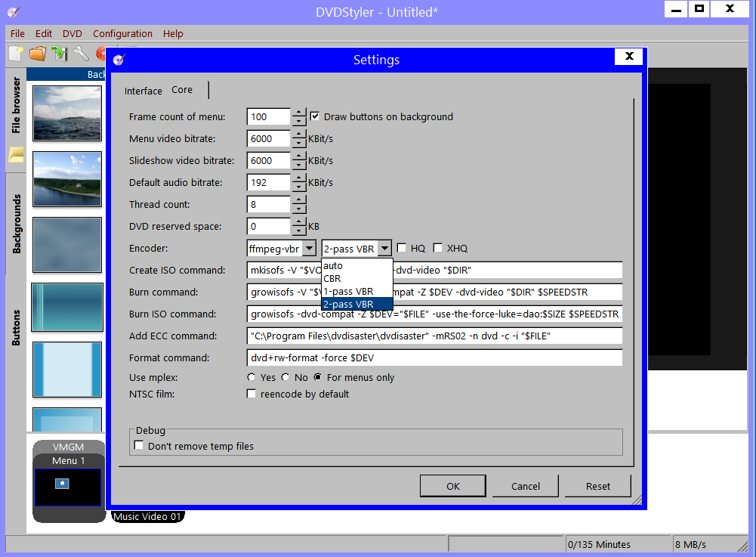Click Reset in Settings dialog
Screen dimensions: 756x557
(x=598, y=486)
